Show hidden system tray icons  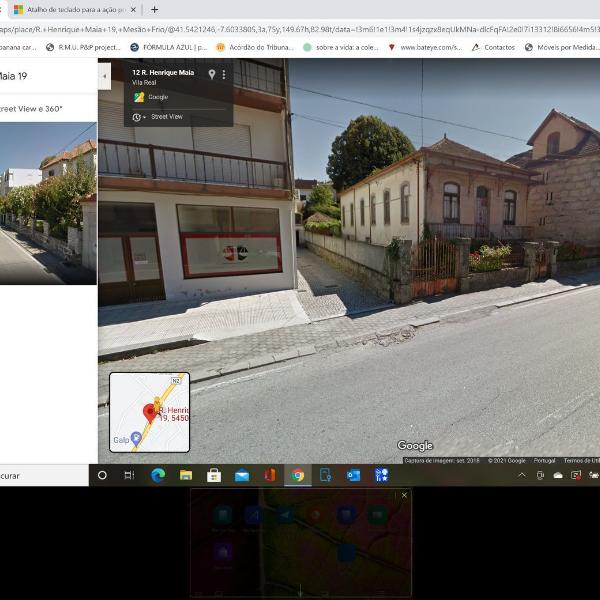pyautogui.click(x=523, y=476)
